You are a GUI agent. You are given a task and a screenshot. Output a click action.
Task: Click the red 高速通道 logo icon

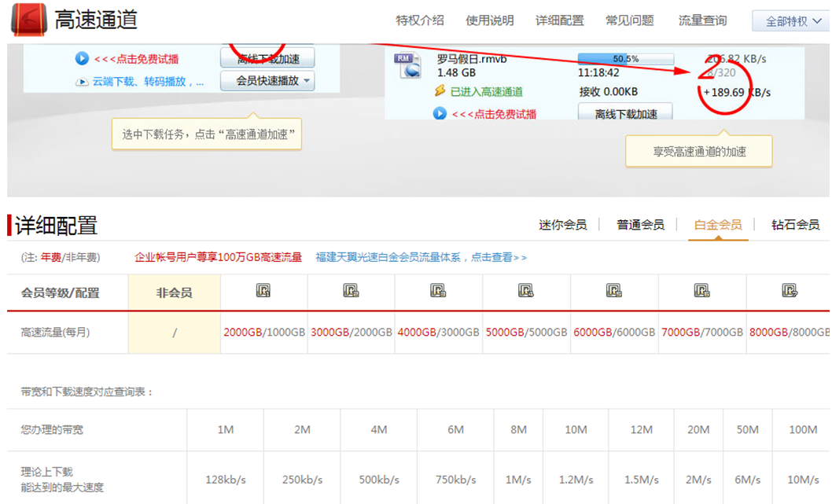(28, 20)
